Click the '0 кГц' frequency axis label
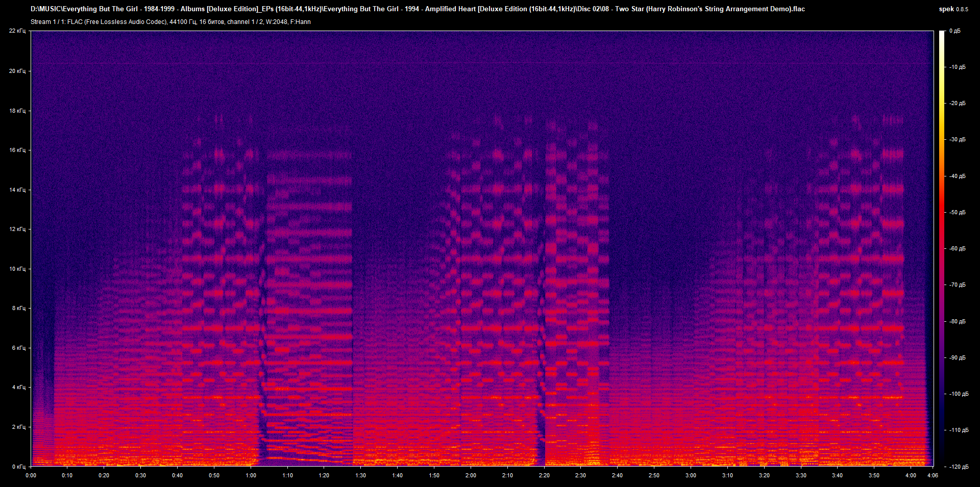 click(19, 467)
